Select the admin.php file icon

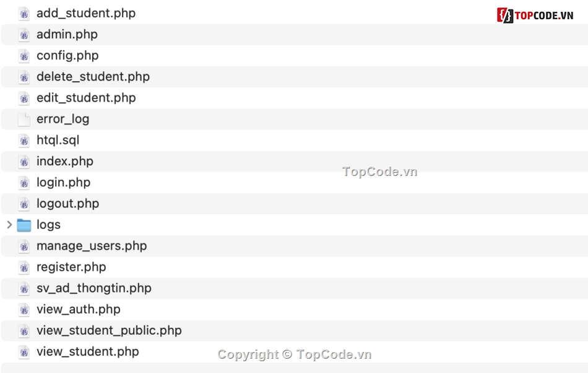click(x=24, y=35)
